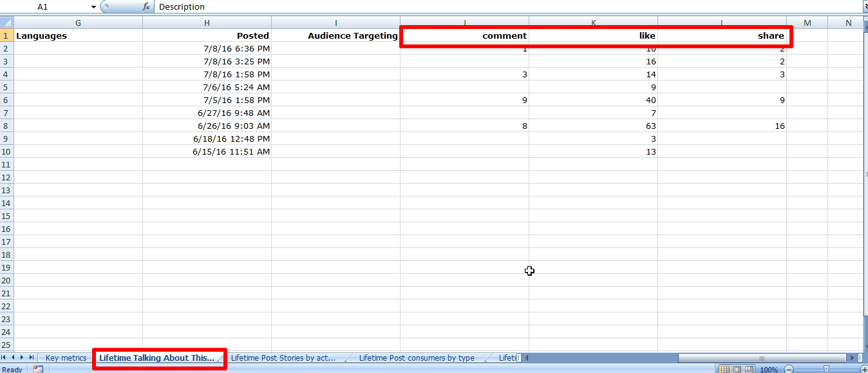
Task: Select column H header
Action: 207,23
